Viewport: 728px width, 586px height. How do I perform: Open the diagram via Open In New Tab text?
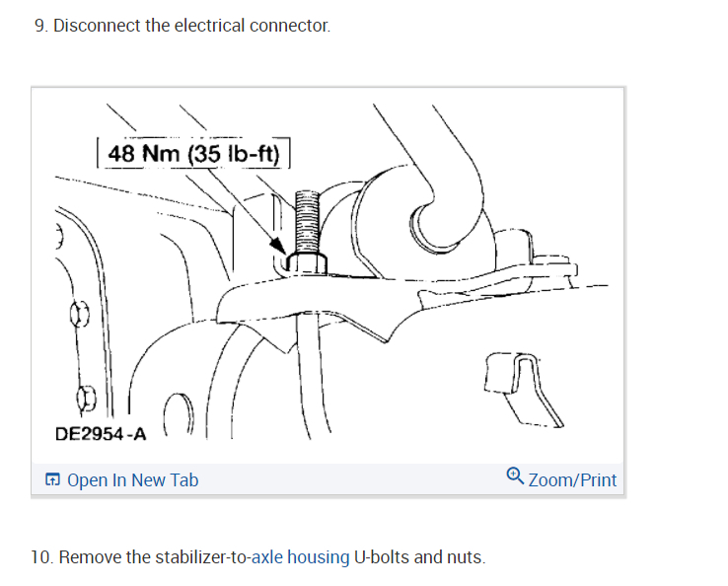(132, 480)
